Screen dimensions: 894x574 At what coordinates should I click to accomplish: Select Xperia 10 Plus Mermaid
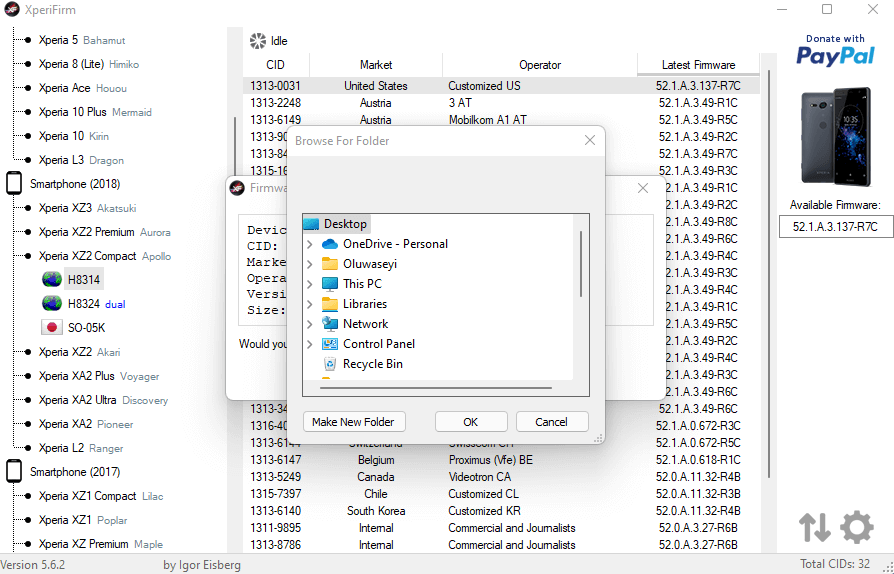pyautogui.click(x=95, y=112)
